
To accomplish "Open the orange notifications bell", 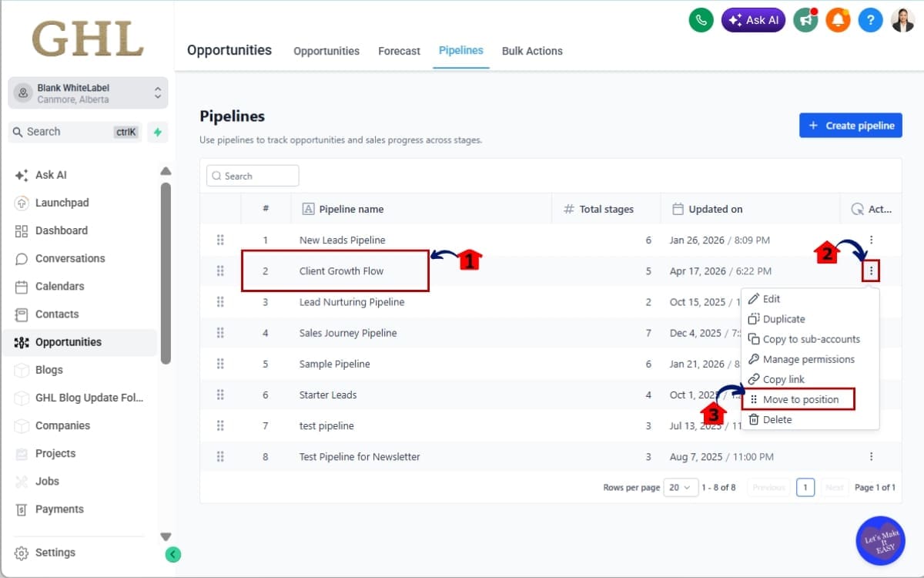I will pos(838,20).
